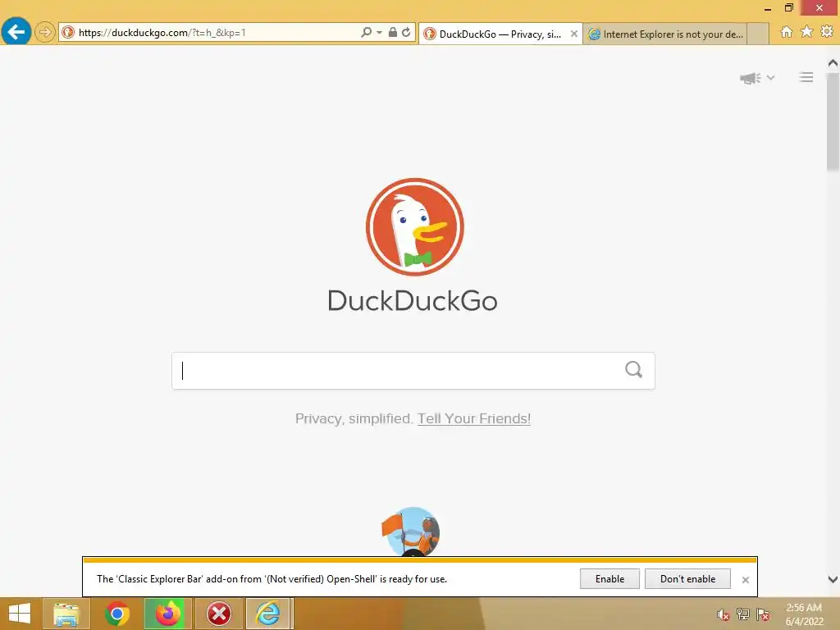Image resolution: width=840 pixels, height=630 pixels.
Task: Open a new tab with the blank tab button
Action: (x=757, y=34)
